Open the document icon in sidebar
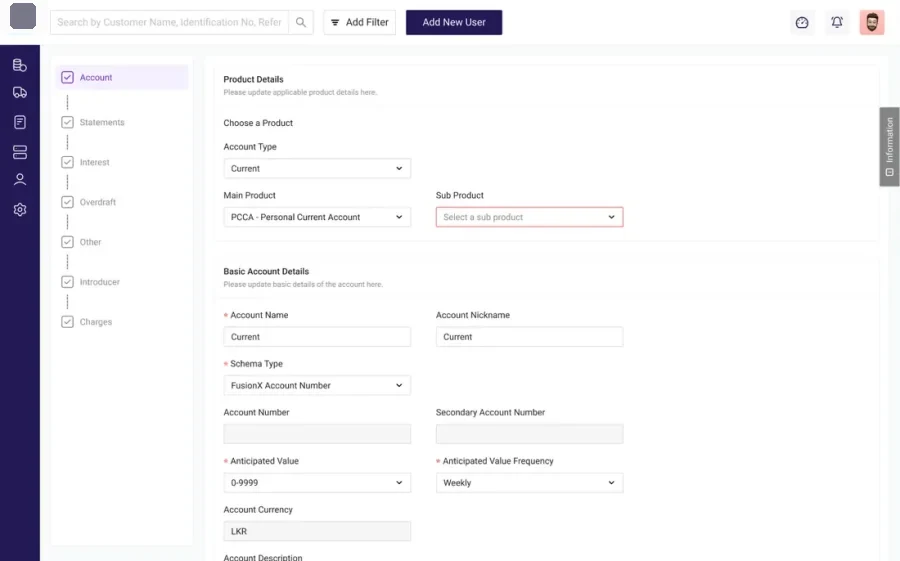 [x=20, y=122]
